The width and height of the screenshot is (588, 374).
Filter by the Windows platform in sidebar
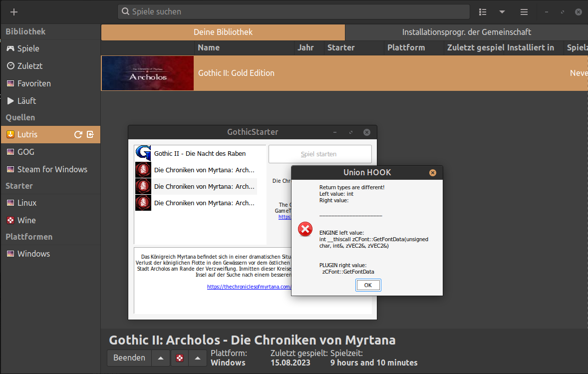coord(50,254)
